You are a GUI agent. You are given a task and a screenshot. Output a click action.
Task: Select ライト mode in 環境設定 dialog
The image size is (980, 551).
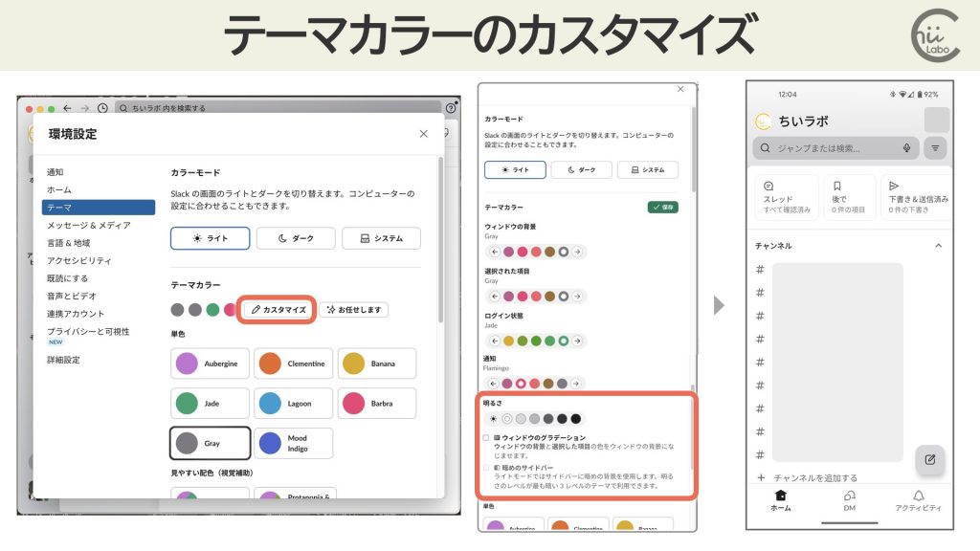(210, 238)
